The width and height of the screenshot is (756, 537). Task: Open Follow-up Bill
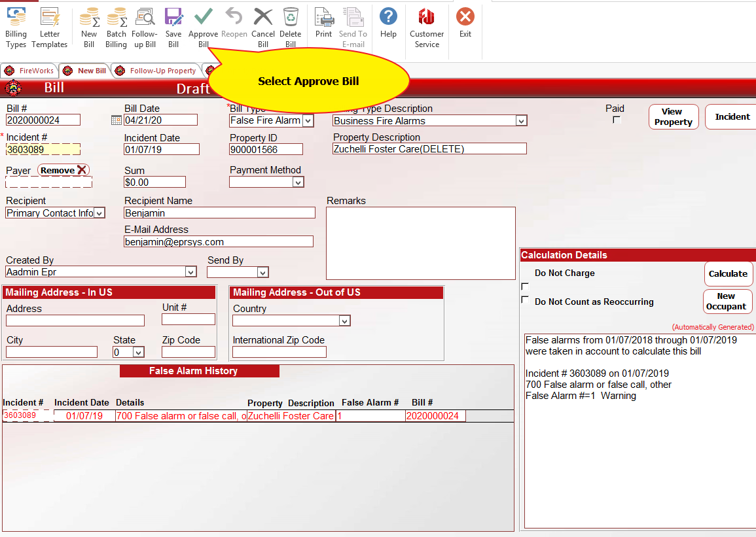145,27
